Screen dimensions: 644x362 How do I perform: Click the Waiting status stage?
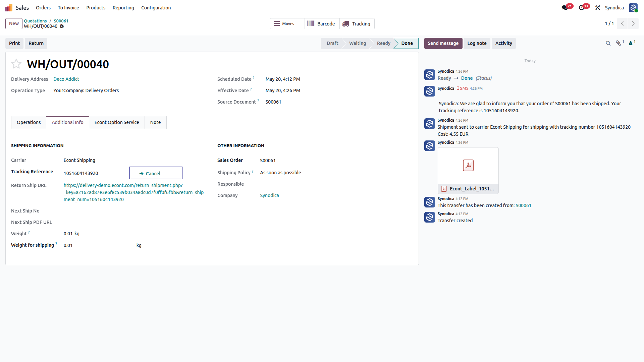[358, 43]
